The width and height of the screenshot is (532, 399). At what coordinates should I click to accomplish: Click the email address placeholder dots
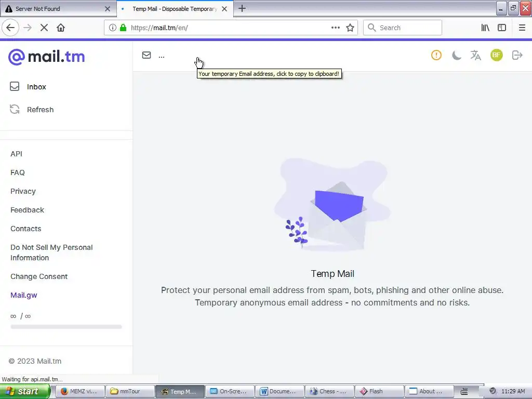(x=162, y=57)
